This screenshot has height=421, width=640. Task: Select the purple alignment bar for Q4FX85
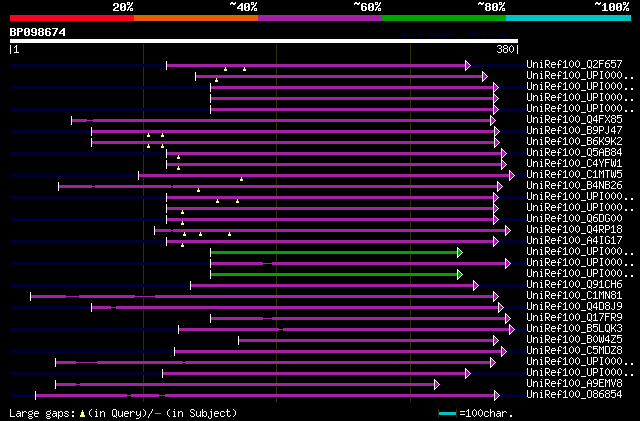tap(280, 120)
